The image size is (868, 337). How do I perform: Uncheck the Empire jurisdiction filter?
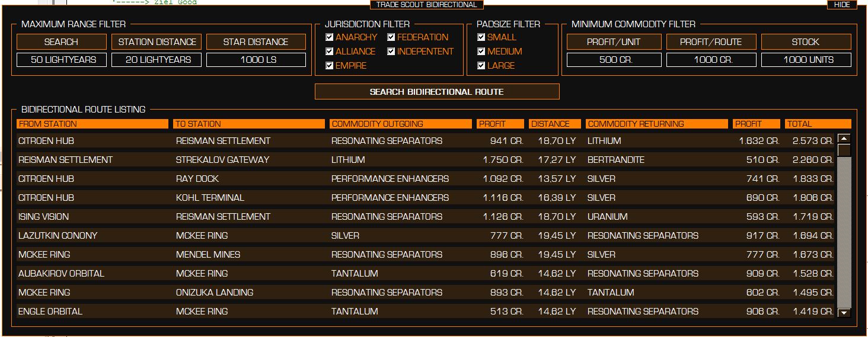click(x=330, y=66)
